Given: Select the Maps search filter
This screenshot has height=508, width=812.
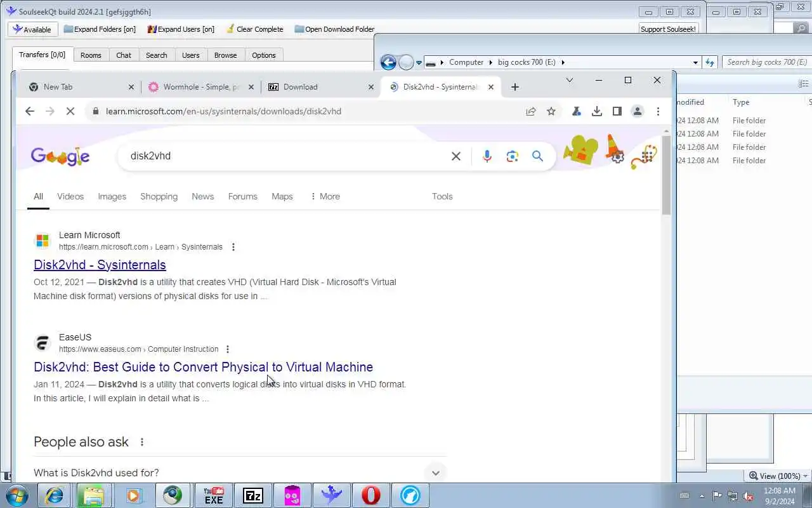Looking at the screenshot, I should click(x=282, y=196).
